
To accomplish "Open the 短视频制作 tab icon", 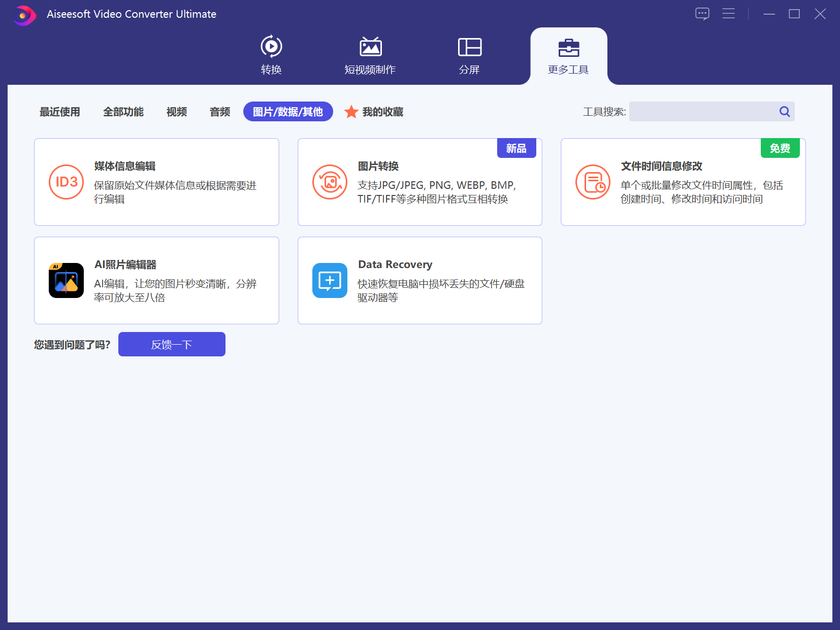I will tap(370, 47).
